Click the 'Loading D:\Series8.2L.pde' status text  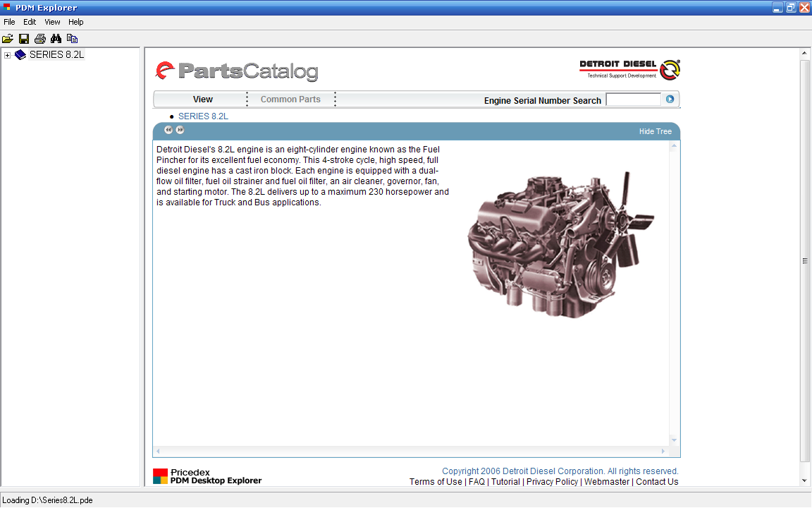click(47, 500)
